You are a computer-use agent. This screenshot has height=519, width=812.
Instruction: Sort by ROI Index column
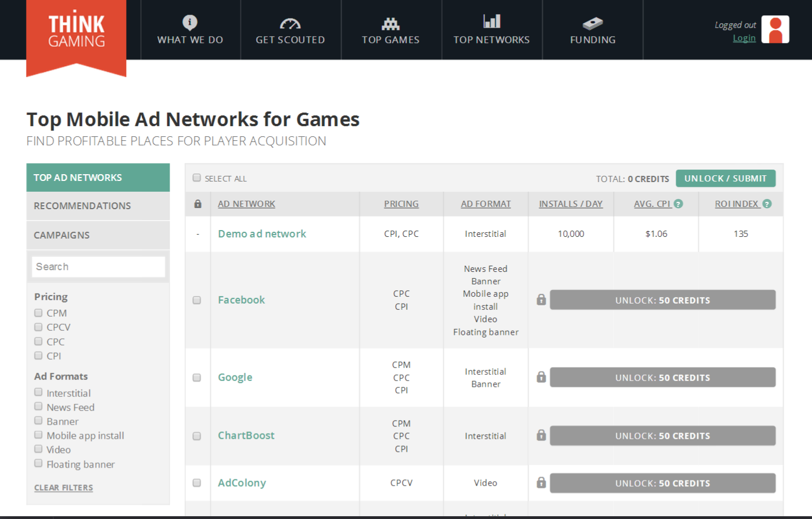pos(737,204)
